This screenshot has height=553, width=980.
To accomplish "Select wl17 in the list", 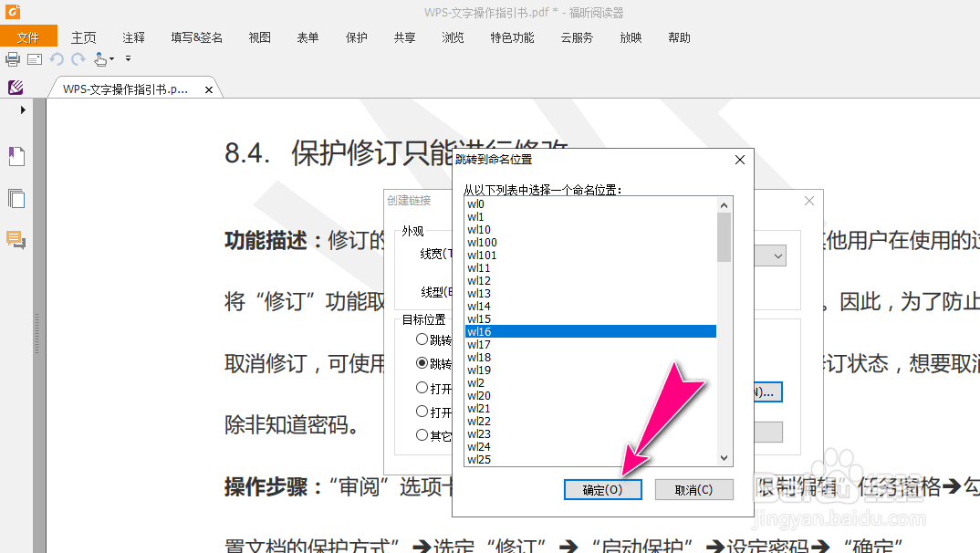I will 590,345.
